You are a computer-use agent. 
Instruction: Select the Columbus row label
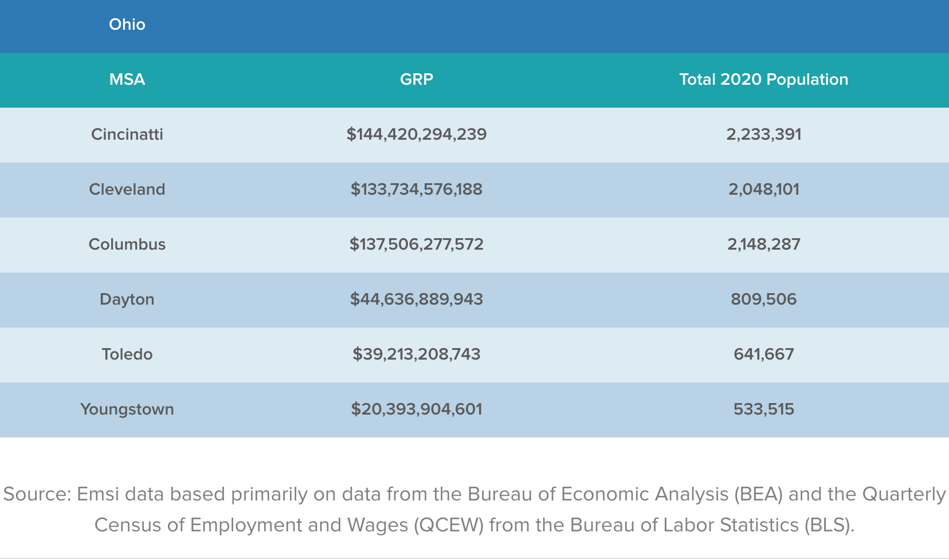pyautogui.click(x=127, y=244)
